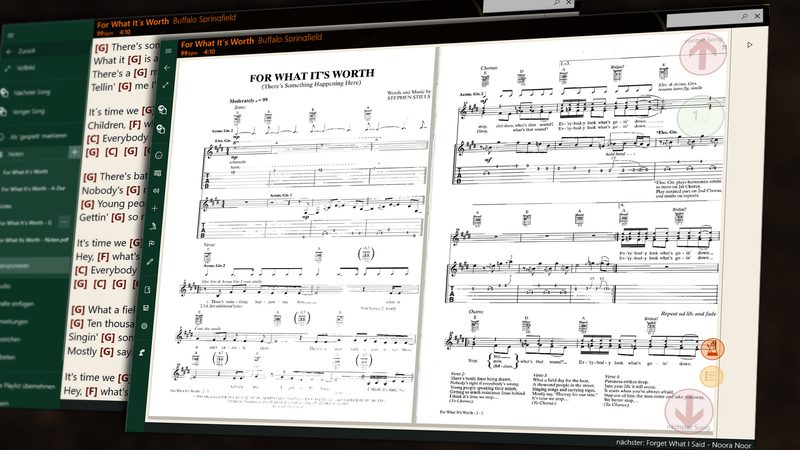
Task: Click search icon in front window title bar
Action: [x=744, y=16]
